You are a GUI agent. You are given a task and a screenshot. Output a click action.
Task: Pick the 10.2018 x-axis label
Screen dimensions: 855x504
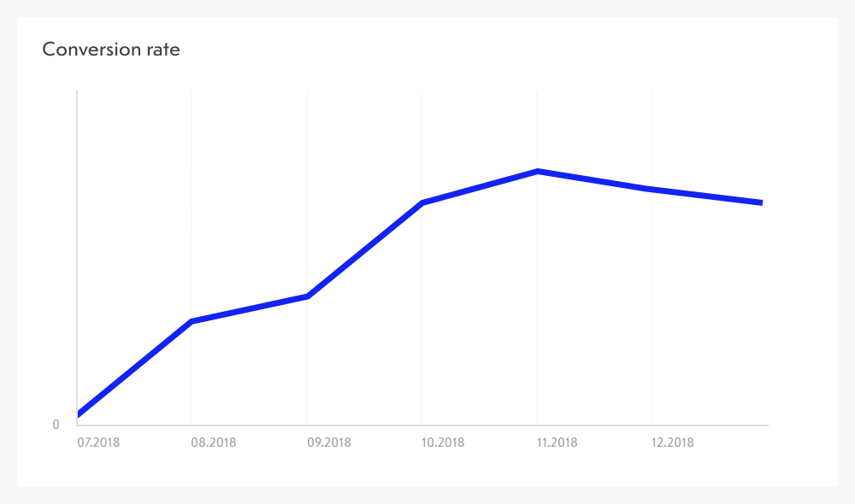pyautogui.click(x=443, y=442)
